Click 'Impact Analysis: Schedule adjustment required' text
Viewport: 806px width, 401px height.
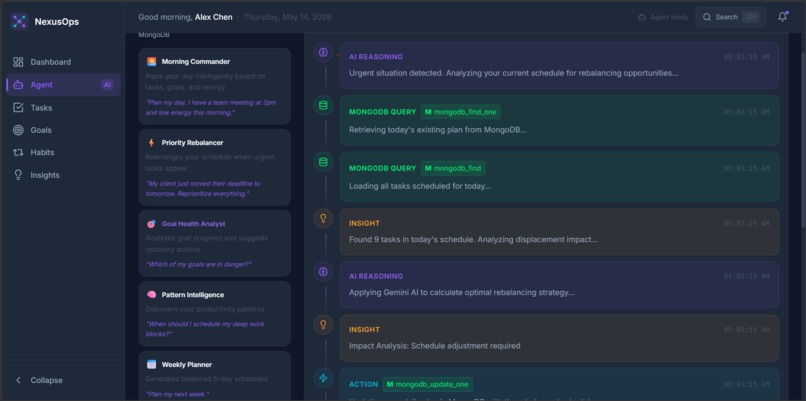[434, 345]
